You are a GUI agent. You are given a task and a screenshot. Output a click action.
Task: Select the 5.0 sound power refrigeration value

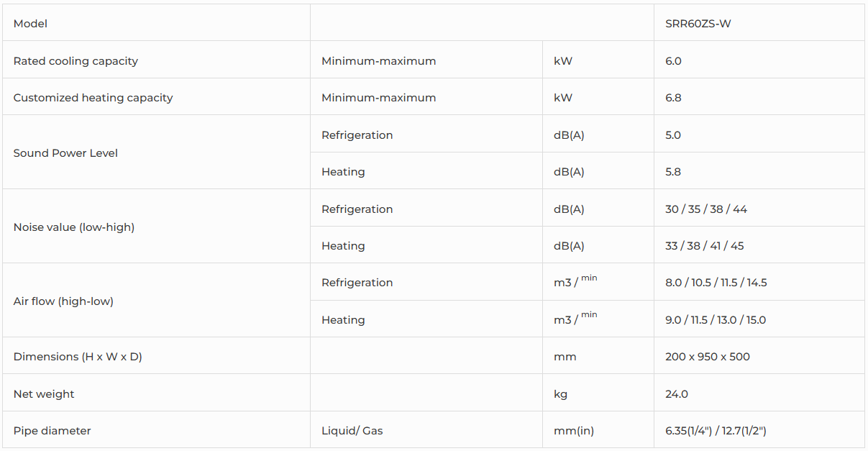pyautogui.click(x=673, y=135)
